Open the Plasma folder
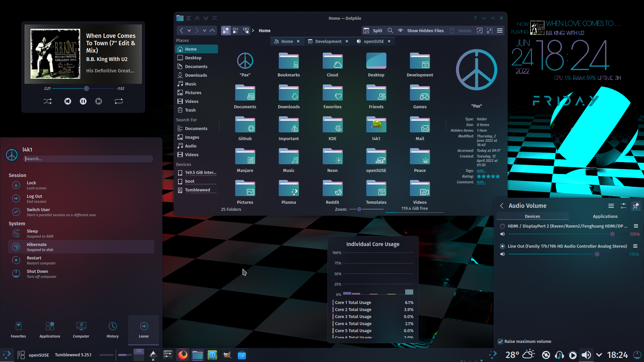Screen dimensions: 644x362 [x=288, y=192]
